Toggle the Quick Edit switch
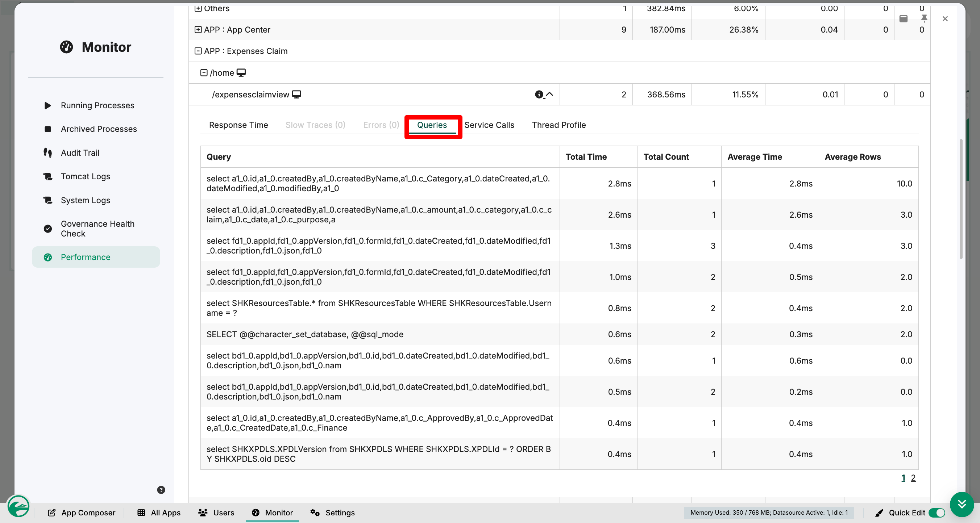 click(936, 513)
